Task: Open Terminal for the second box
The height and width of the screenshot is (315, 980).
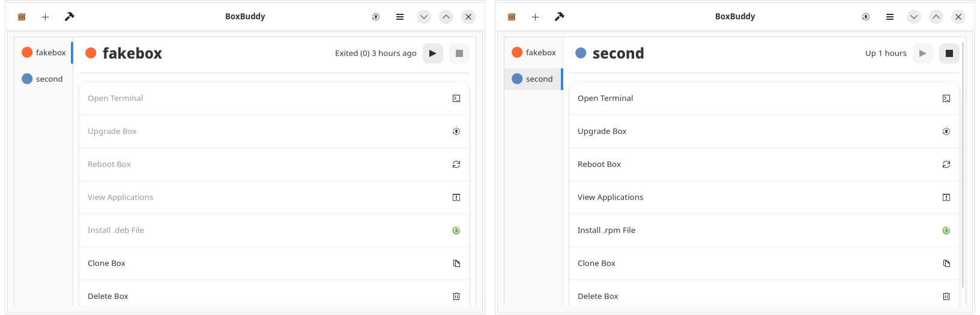Action: click(764, 98)
